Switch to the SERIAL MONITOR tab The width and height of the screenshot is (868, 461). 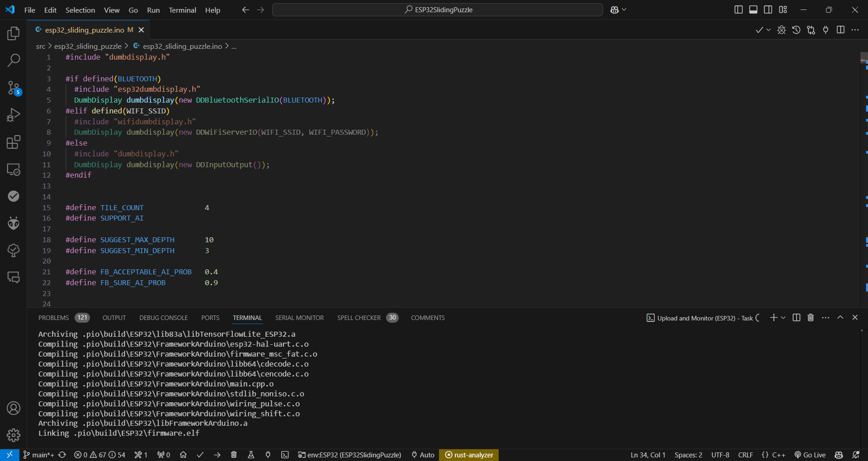point(300,318)
